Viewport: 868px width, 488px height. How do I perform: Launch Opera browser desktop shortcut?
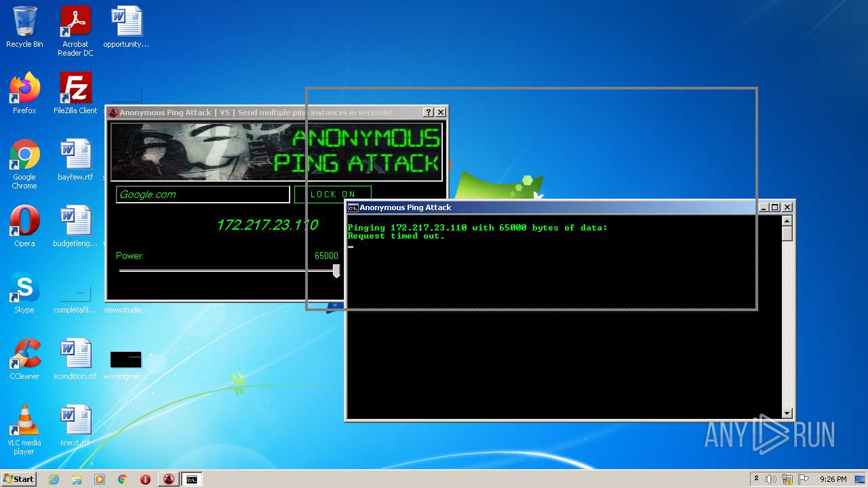(24, 227)
